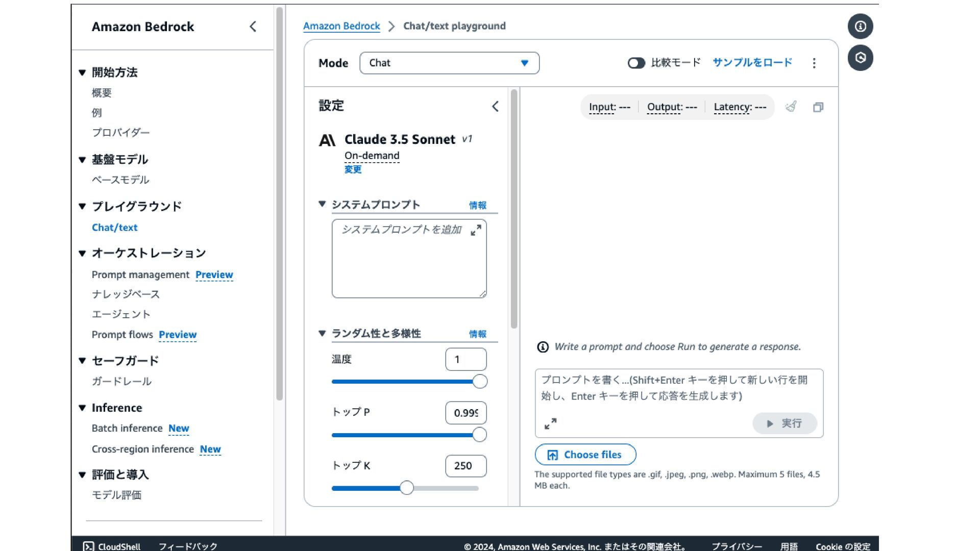Select Chat/text in the sidebar
Screen dimensions: 980x551
click(114, 228)
